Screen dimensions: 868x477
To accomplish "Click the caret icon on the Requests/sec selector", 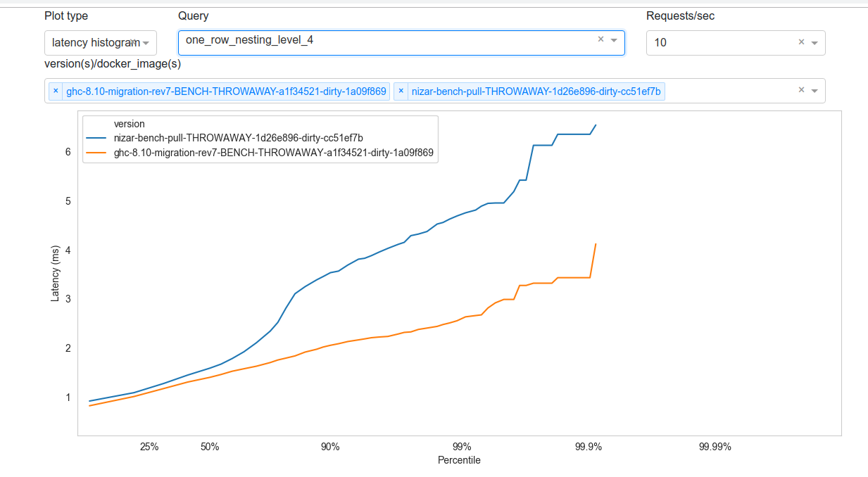I will coord(814,43).
